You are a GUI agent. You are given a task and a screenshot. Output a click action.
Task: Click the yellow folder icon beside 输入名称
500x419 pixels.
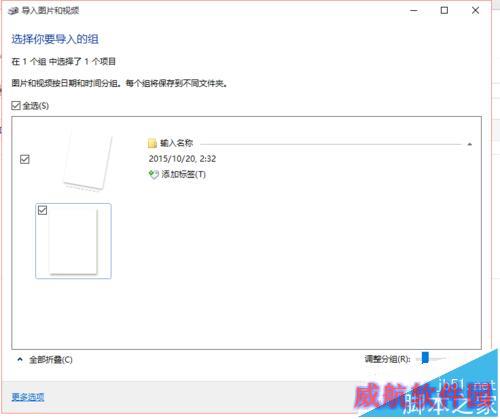pyautogui.click(x=152, y=143)
